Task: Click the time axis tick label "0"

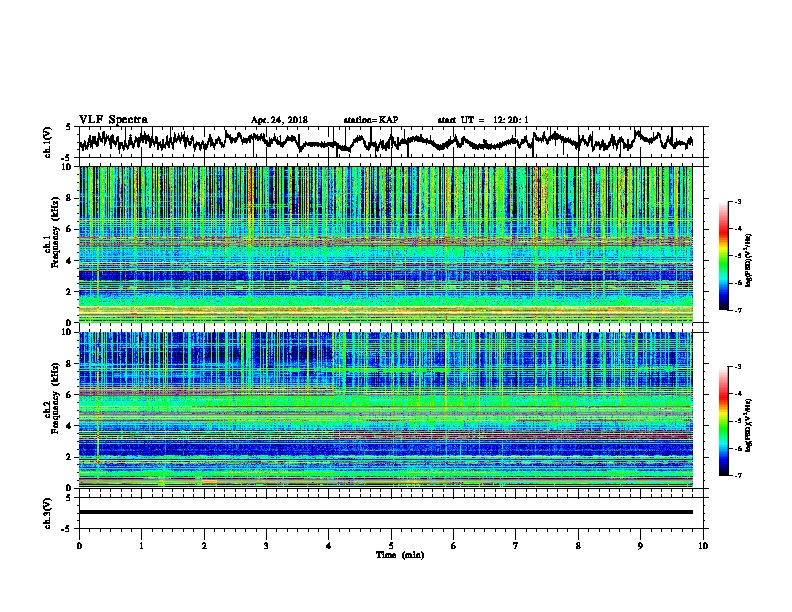Action: 79,546
